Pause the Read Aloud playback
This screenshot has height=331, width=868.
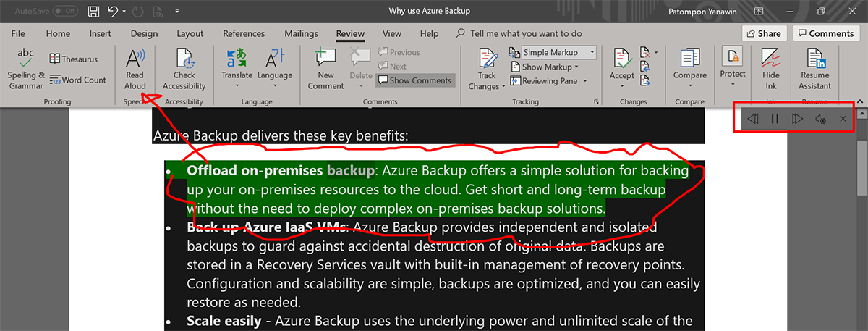coord(775,119)
